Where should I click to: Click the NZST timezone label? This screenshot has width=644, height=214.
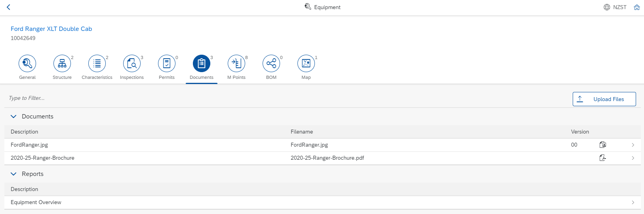pyautogui.click(x=620, y=7)
